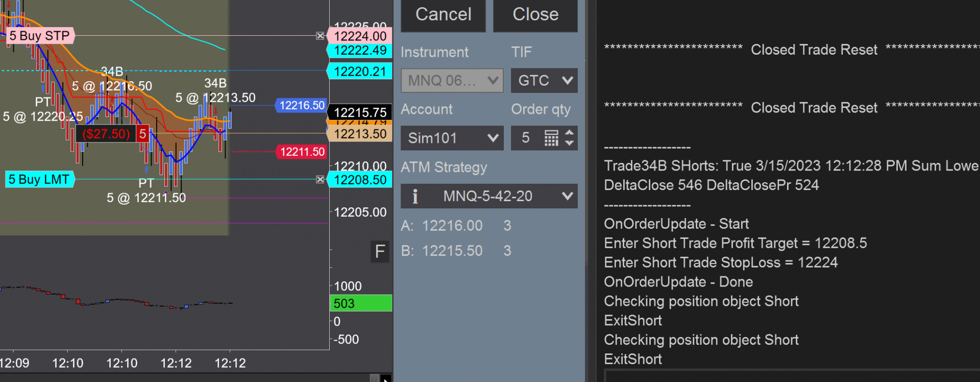
Task: Decrease order quantity with down arrow
Action: click(x=570, y=143)
